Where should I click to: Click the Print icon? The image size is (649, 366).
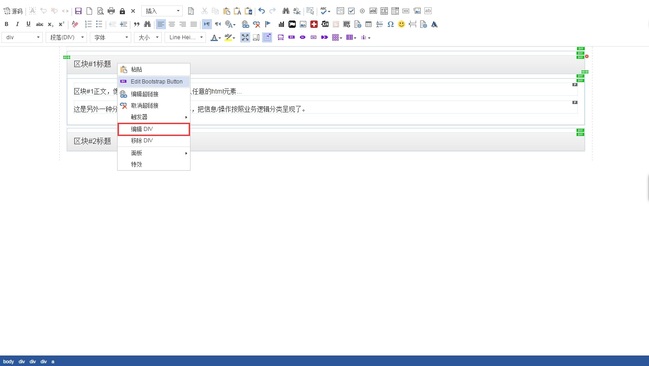111,11
